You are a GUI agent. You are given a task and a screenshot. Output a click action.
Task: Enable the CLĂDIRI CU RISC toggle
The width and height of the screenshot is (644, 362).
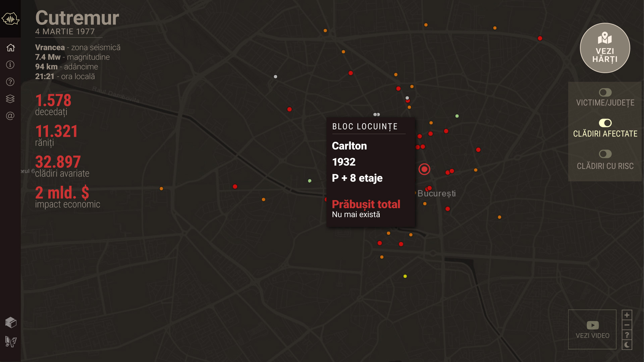[605, 154]
